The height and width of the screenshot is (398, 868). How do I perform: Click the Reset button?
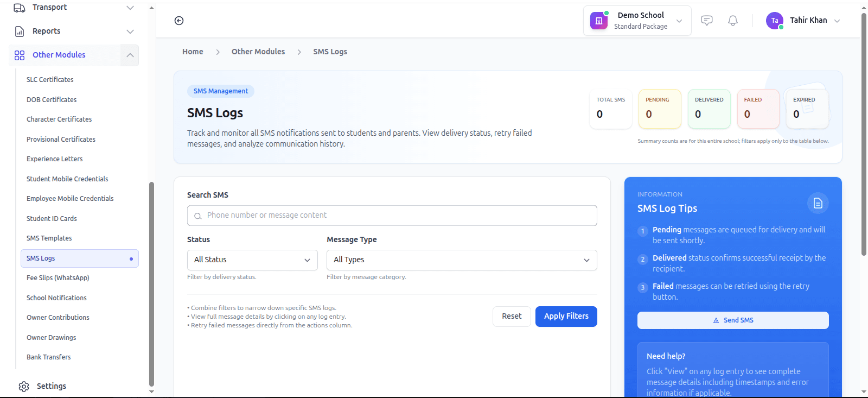pyautogui.click(x=512, y=317)
